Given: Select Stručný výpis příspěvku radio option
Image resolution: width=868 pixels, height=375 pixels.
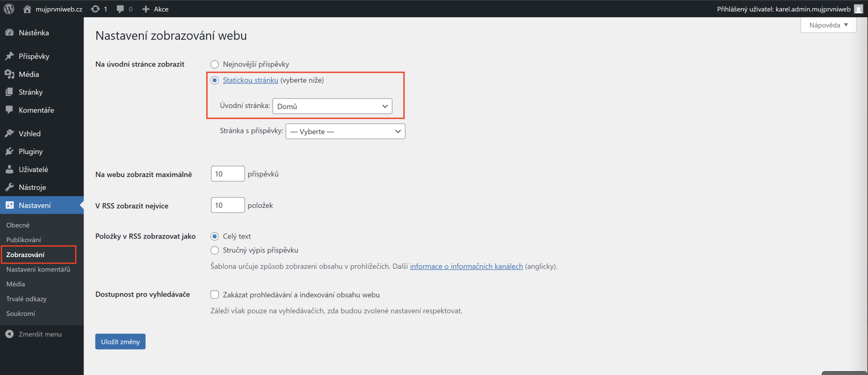Looking at the screenshot, I should 215,250.
